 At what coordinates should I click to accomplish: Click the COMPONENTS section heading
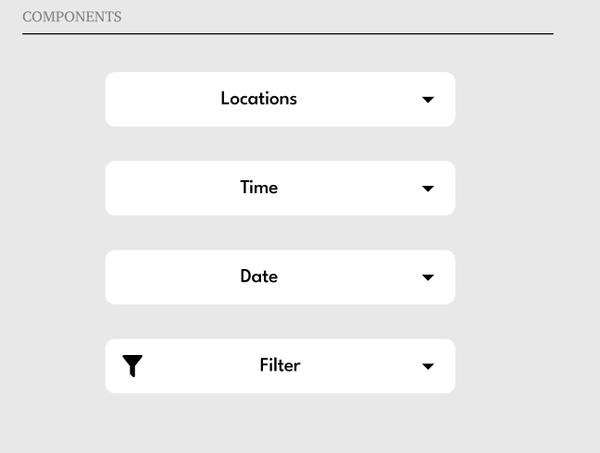point(72,17)
